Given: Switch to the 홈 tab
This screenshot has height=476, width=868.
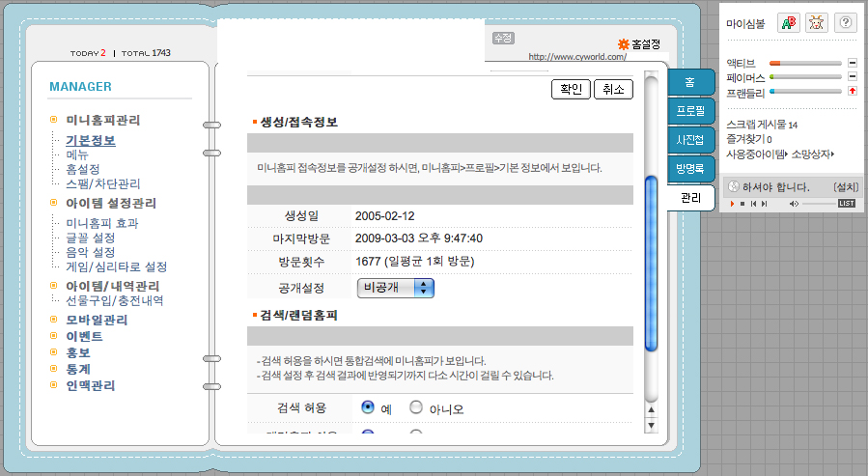Looking at the screenshot, I should pyautogui.click(x=690, y=82).
